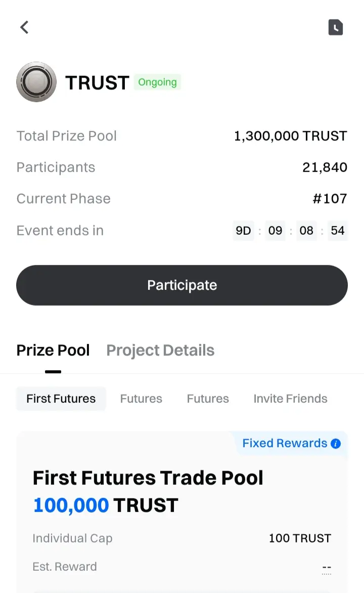
Task: Select the Futures chip beside Invite Friends
Action: [208, 399]
